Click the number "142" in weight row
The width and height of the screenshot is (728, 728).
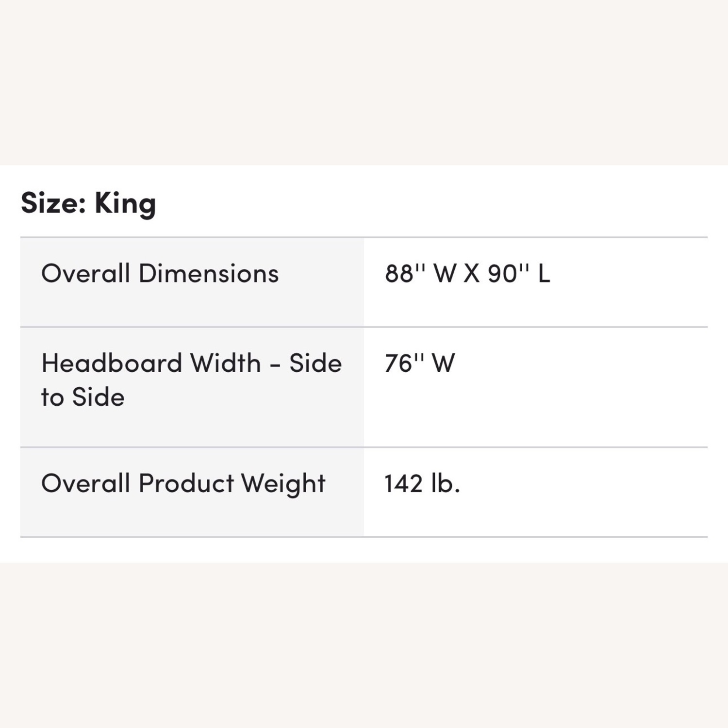[x=404, y=483]
